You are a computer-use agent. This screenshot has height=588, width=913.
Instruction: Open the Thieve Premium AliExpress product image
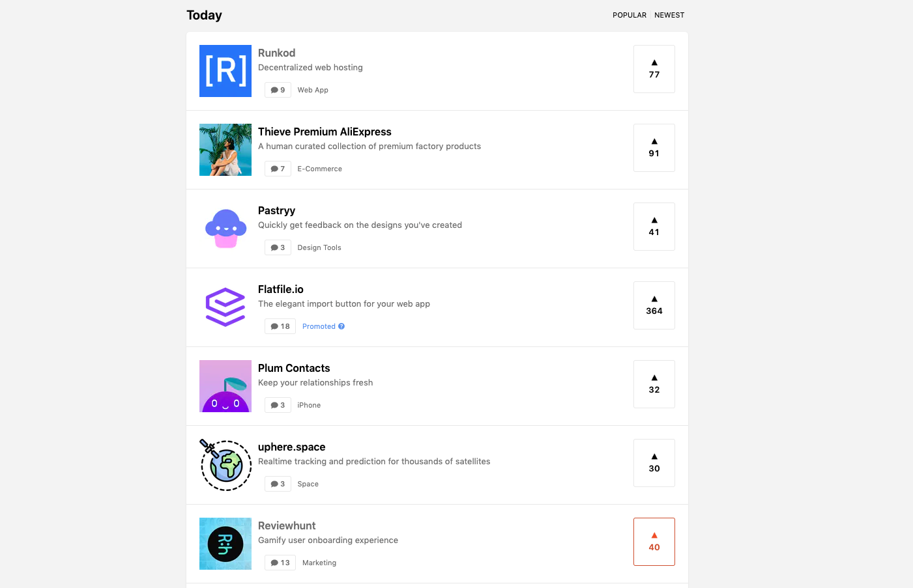tap(225, 150)
